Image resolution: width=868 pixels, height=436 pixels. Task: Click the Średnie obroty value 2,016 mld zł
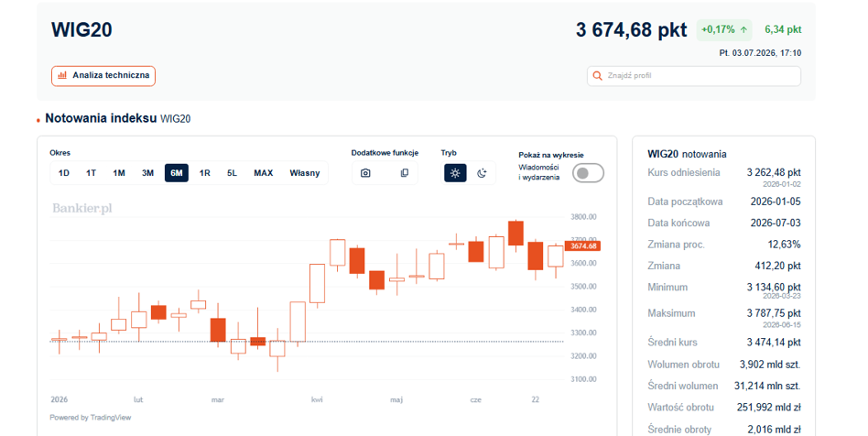click(774, 430)
